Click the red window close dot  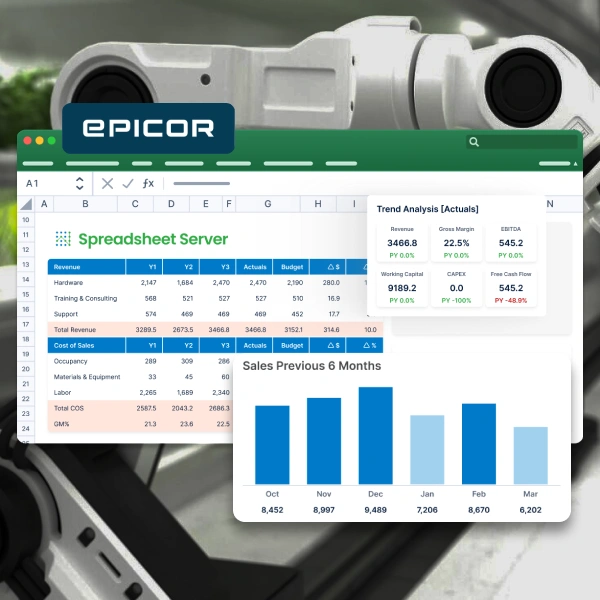coord(27,141)
